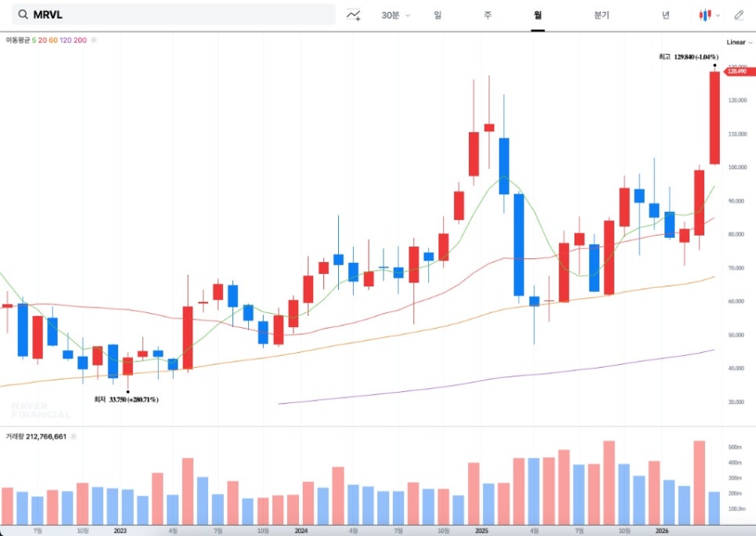Click the current price tag 128.490
The image size is (756, 536).
point(736,71)
